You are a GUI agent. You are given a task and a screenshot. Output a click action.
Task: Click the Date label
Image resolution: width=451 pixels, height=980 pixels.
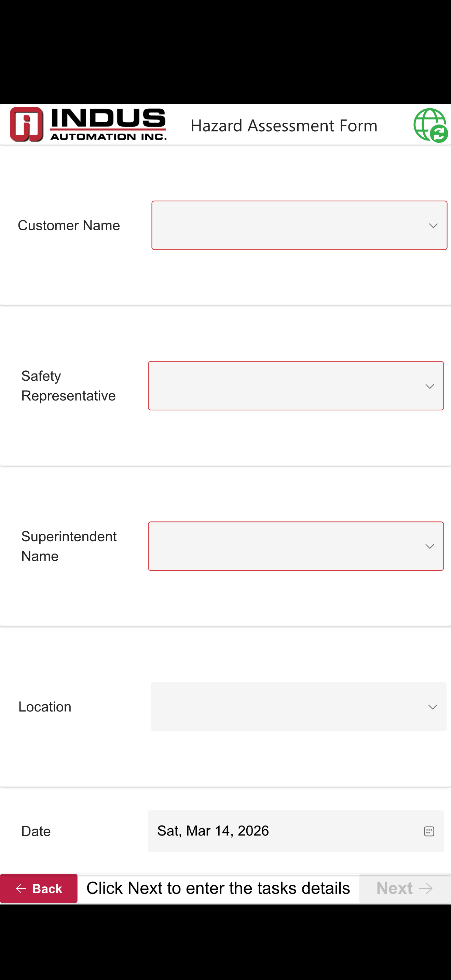pyautogui.click(x=36, y=832)
